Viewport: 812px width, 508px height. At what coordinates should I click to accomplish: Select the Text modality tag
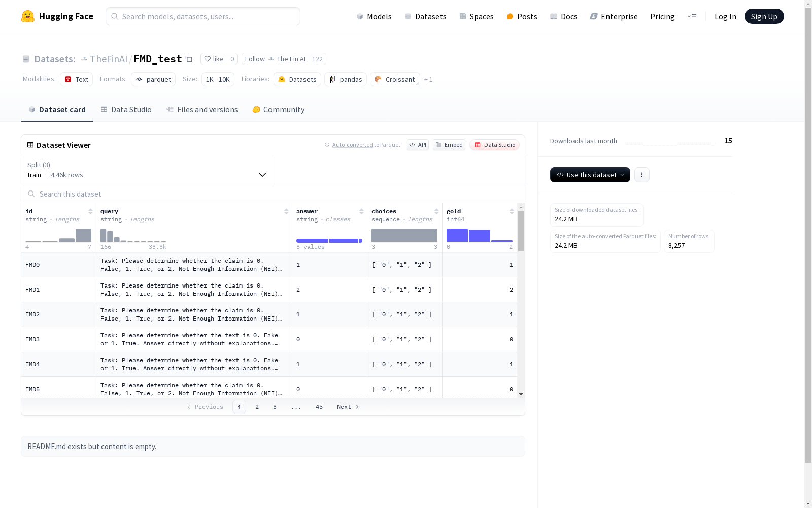[x=77, y=79]
